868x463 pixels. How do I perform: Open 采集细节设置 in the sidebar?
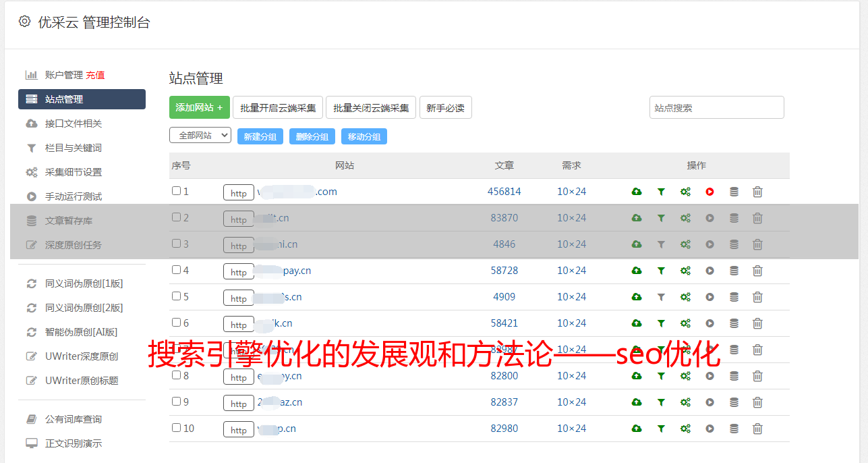coord(74,172)
